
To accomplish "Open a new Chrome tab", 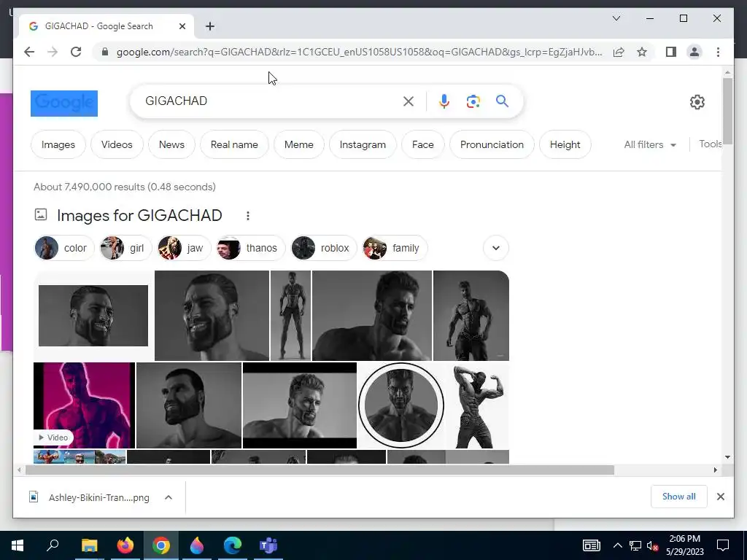I will (x=210, y=26).
